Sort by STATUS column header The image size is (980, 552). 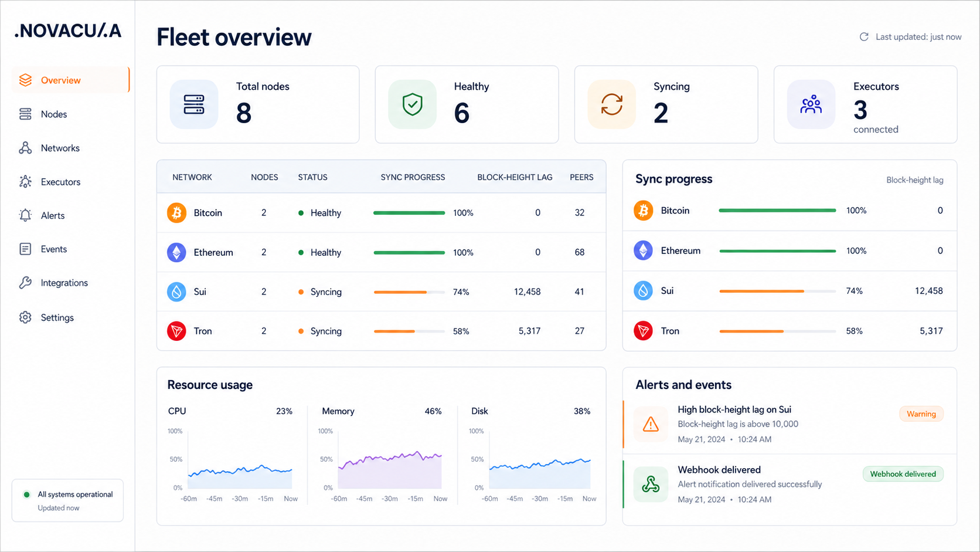[312, 177]
